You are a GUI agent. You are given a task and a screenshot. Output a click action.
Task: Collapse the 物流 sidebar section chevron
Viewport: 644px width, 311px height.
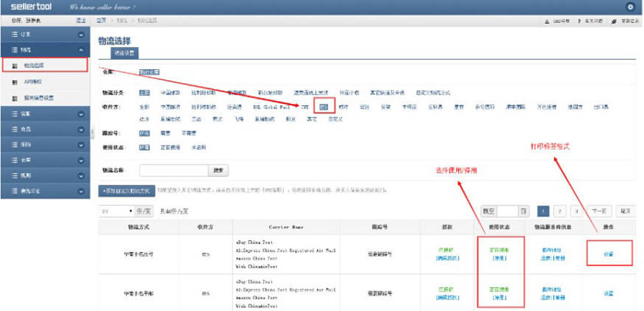[81, 50]
